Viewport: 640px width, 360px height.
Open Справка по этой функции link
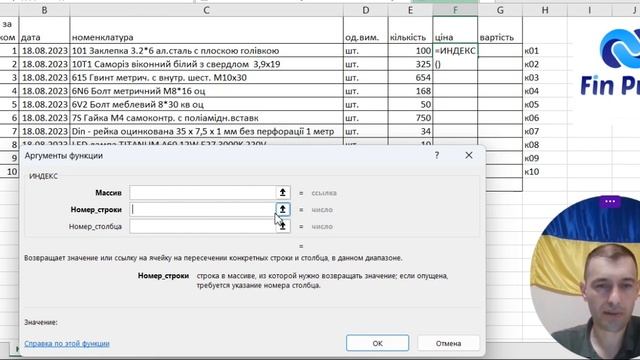click(x=67, y=344)
